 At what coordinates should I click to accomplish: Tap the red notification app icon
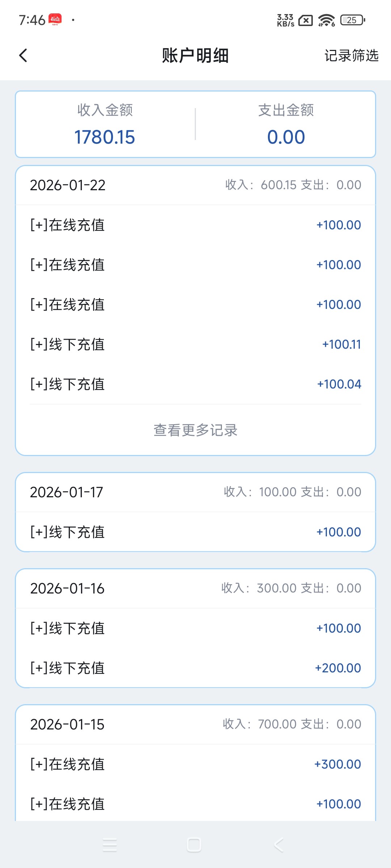click(x=55, y=20)
